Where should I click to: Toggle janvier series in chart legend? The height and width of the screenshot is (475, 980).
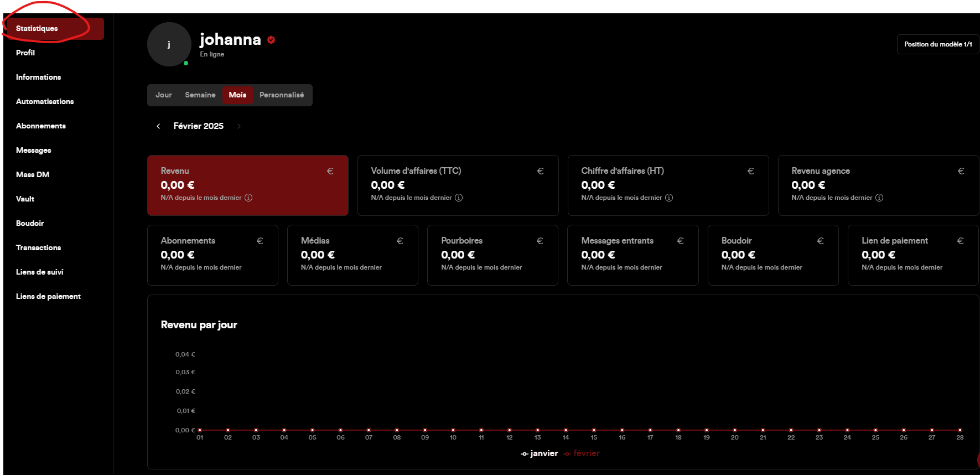[x=540, y=453]
